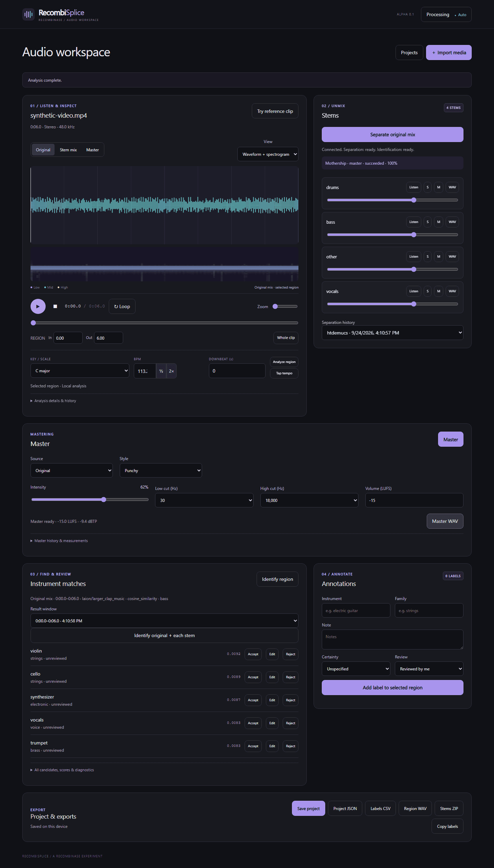Viewport: 494px width, 868px height.
Task: Open the Certainty dropdown
Action: 356,669
